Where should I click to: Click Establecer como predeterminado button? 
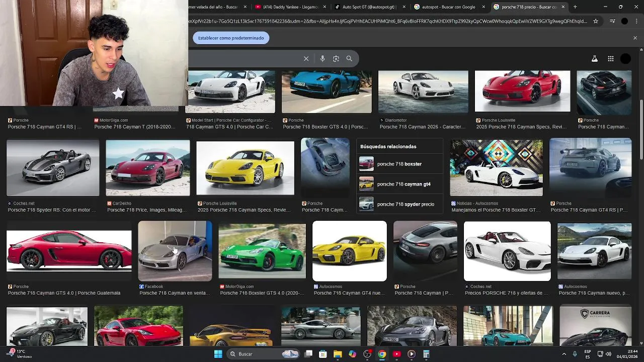(231, 38)
